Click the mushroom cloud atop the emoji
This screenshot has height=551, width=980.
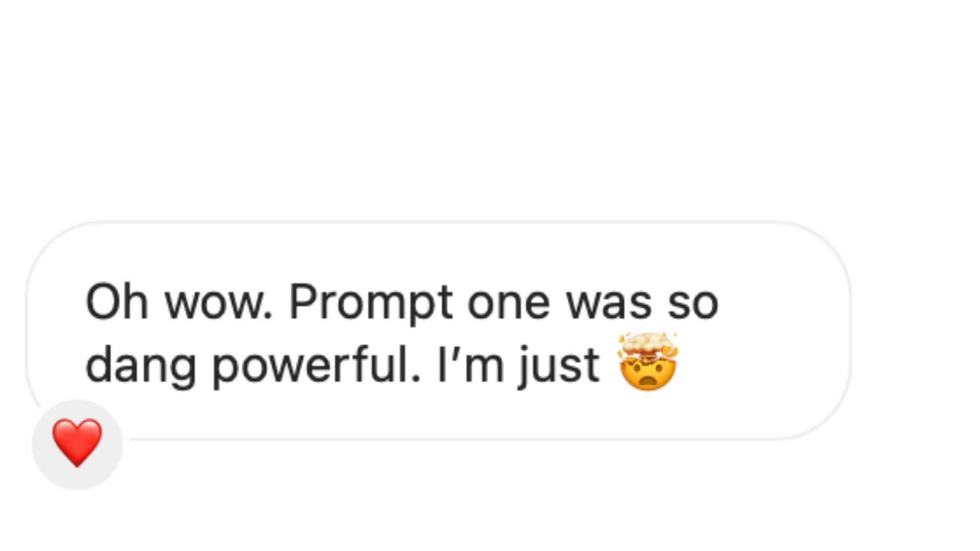tap(647, 345)
